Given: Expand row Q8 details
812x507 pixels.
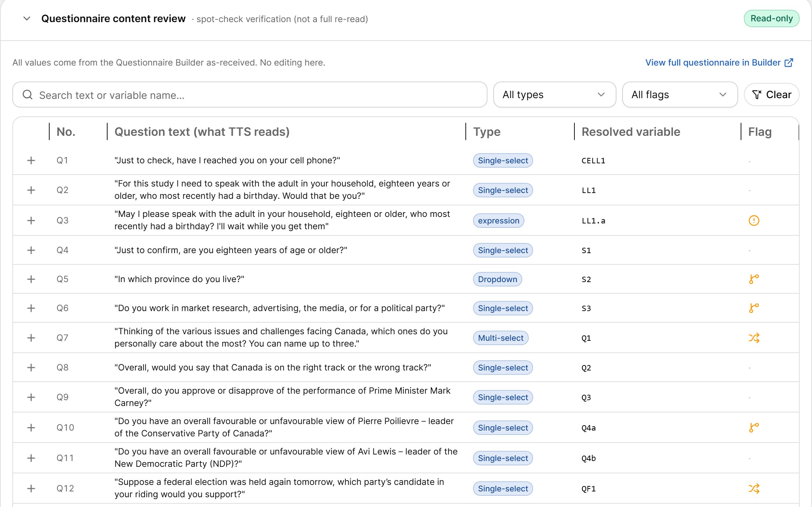Looking at the screenshot, I should [x=31, y=368].
